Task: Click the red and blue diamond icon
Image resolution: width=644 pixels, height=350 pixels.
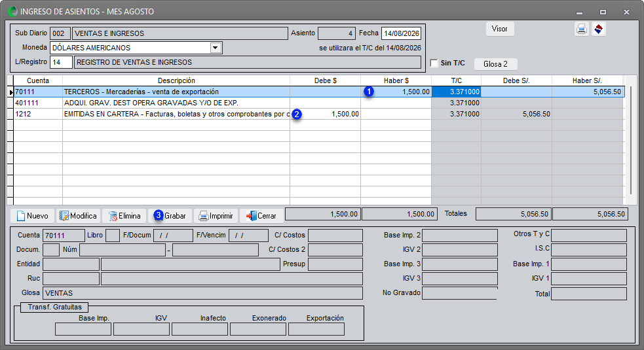Action: pyautogui.click(x=599, y=29)
